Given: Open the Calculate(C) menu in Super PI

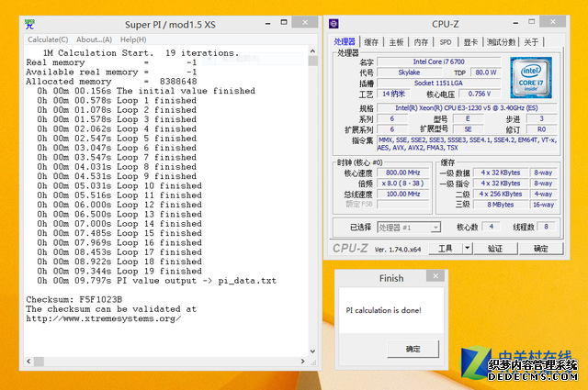Looking at the screenshot, I should click(x=48, y=39).
